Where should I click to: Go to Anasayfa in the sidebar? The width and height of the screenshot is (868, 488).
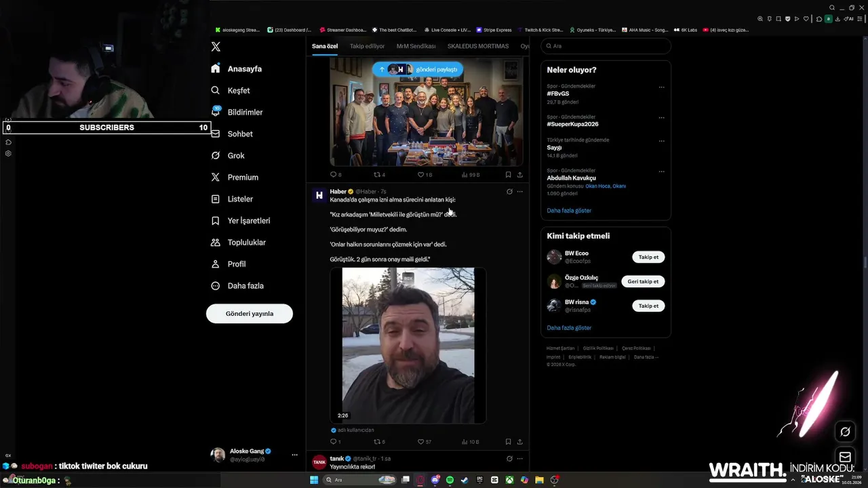[237, 68]
